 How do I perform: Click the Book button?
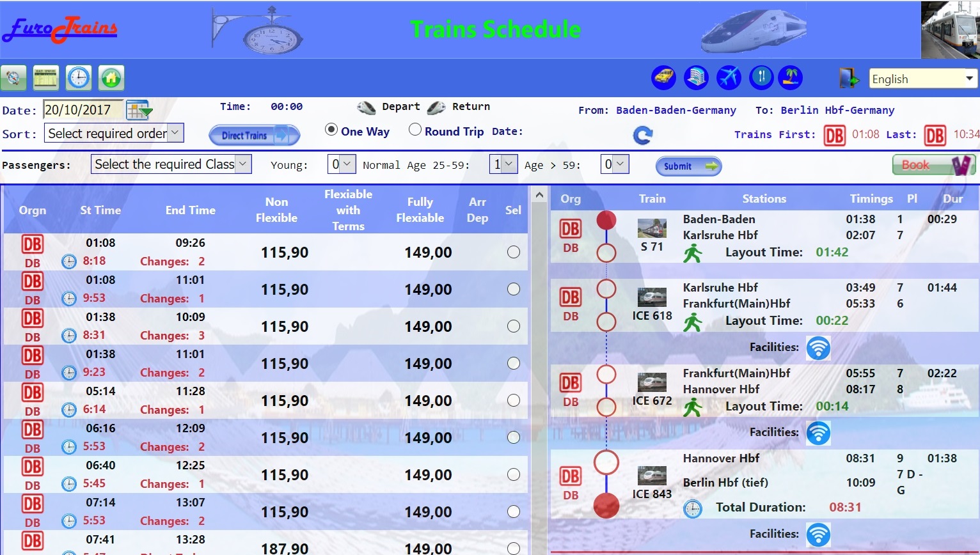934,165
